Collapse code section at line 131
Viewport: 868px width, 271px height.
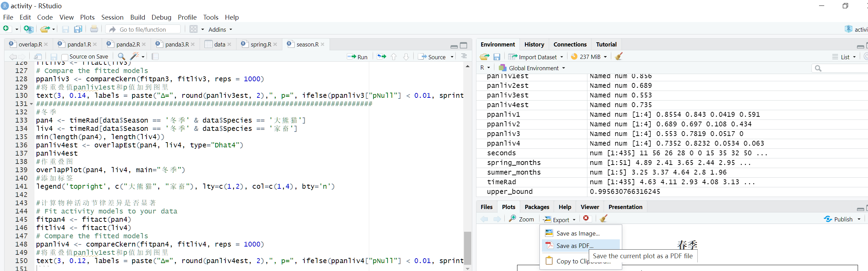[31, 104]
